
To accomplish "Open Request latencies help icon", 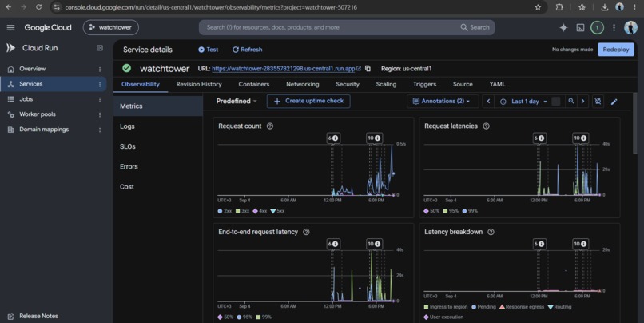I will [486, 126].
